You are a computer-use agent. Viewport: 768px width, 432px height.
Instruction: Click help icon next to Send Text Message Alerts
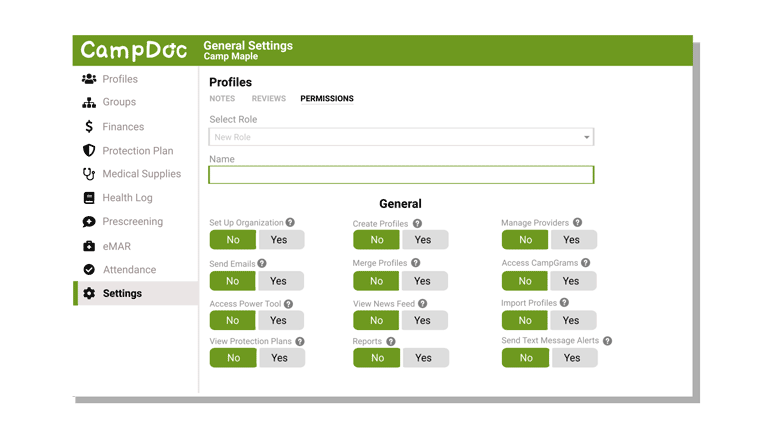(x=607, y=341)
